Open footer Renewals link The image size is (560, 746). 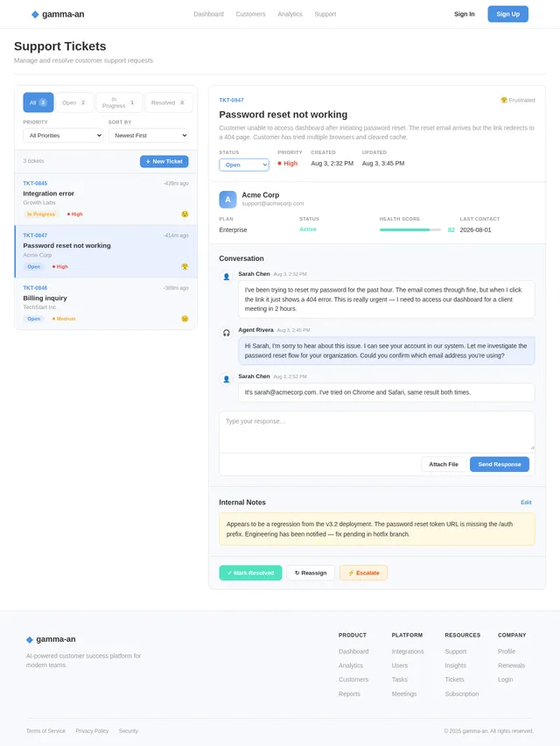(512, 665)
